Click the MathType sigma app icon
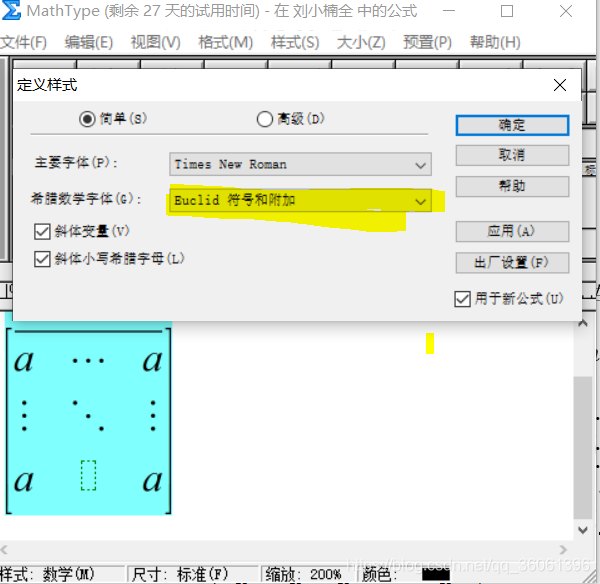This screenshot has width=600, height=584. [11, 10]
